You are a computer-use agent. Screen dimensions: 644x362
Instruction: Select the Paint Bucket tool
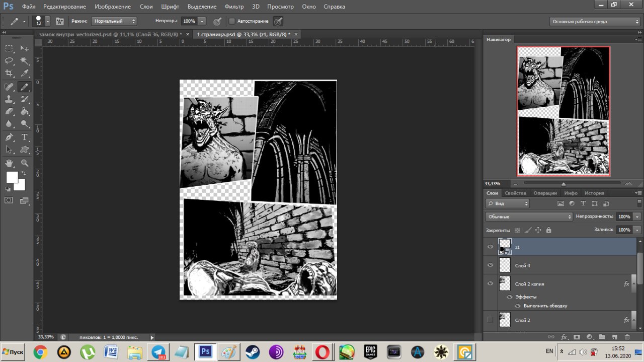(24, 112)
